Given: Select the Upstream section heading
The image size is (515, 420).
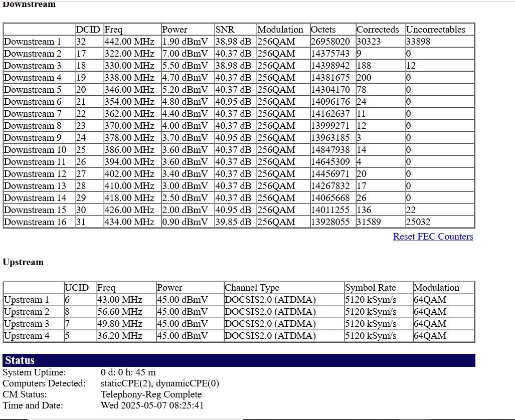Looking at the screenshot, I should [23, 262].
